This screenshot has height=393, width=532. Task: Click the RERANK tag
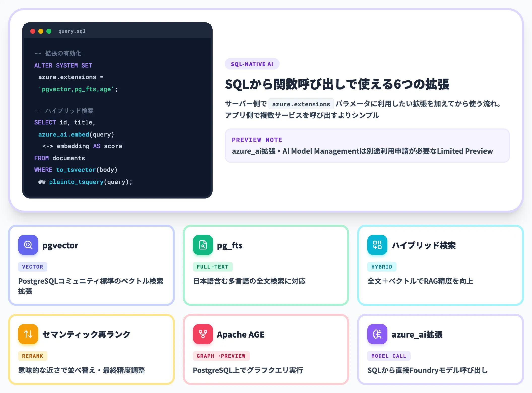tap(33, 356)
